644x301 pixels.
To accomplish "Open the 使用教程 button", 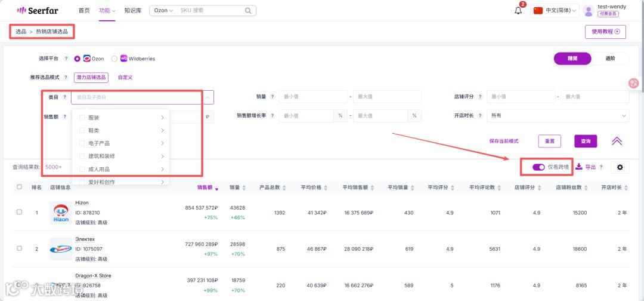I will pos(605,32).
